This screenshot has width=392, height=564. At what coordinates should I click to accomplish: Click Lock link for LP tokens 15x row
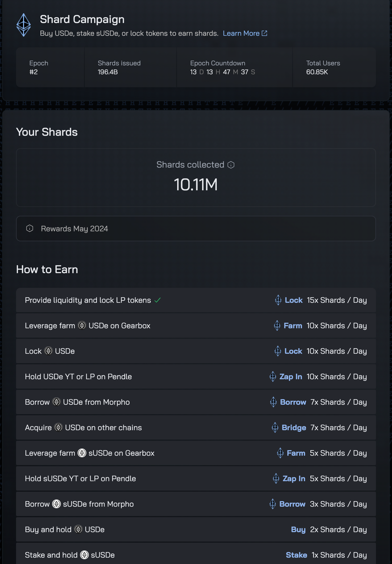pos(293,300)
